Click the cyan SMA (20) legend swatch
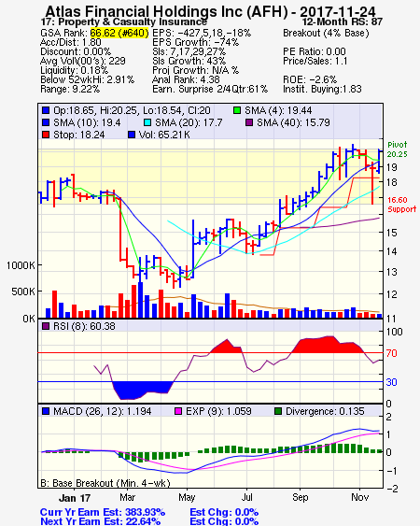The image size is (420, 526). 147,122
